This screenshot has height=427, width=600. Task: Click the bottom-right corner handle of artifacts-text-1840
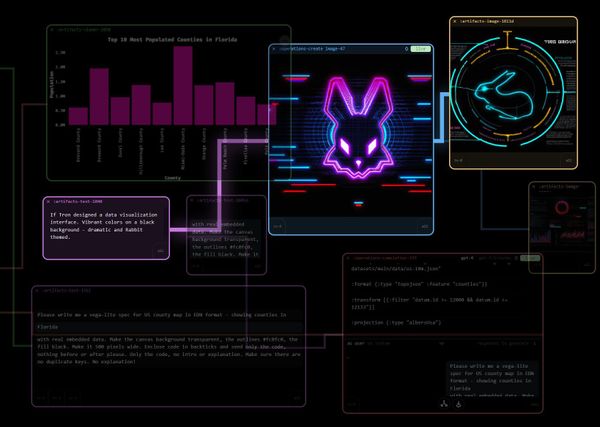point(160,251)
